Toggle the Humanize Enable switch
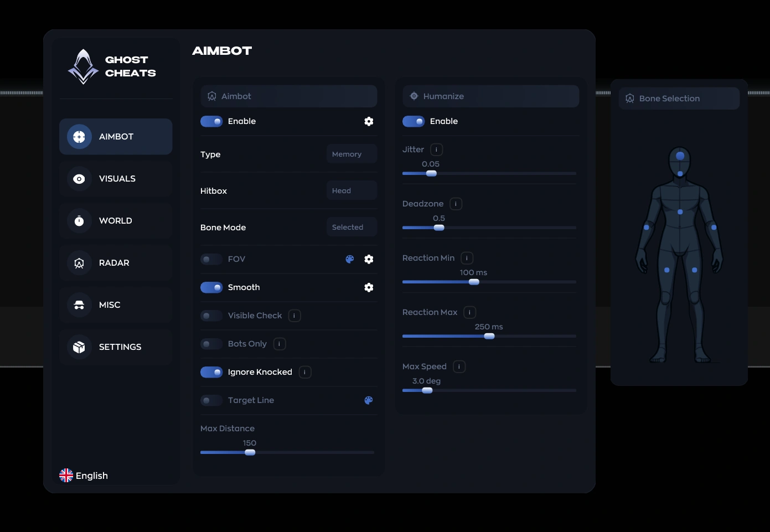 (x=414, y=121)
